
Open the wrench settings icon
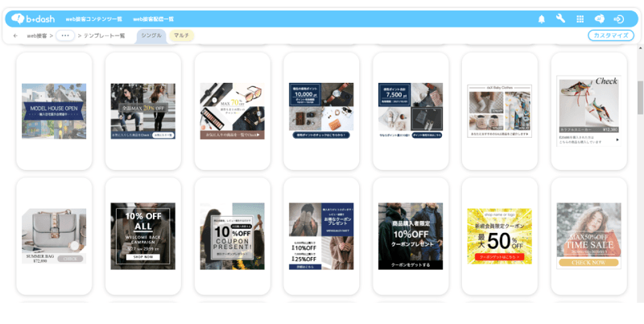click(560, 19)
